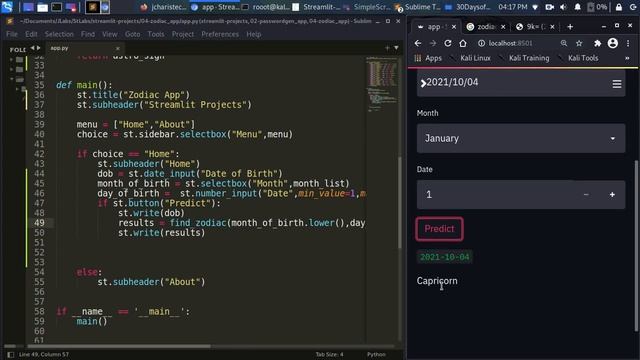Open the Kali Training bookmark
Viewport: 640px width, 360px height.
pyautogui.click(x=524, y=58)
